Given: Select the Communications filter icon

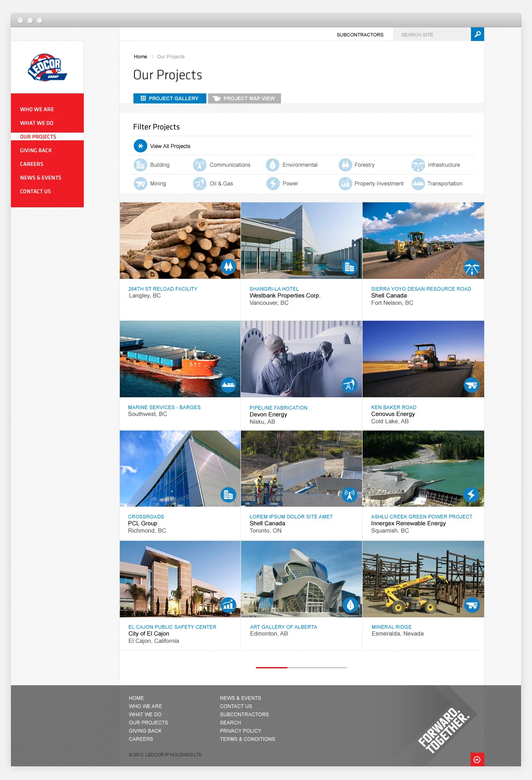Looking at the screenshot, I should (199, 165).
